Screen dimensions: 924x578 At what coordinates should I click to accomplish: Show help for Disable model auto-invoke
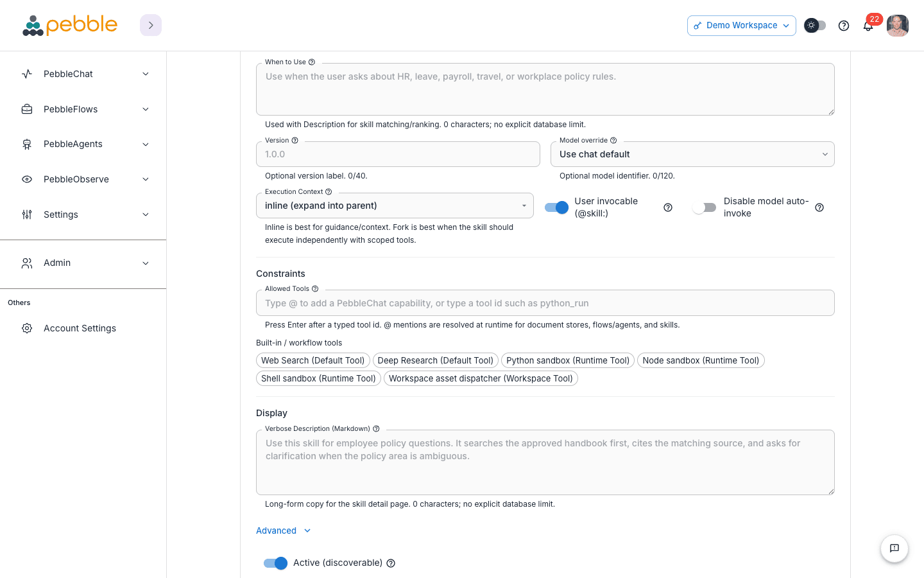click(819, 207)
